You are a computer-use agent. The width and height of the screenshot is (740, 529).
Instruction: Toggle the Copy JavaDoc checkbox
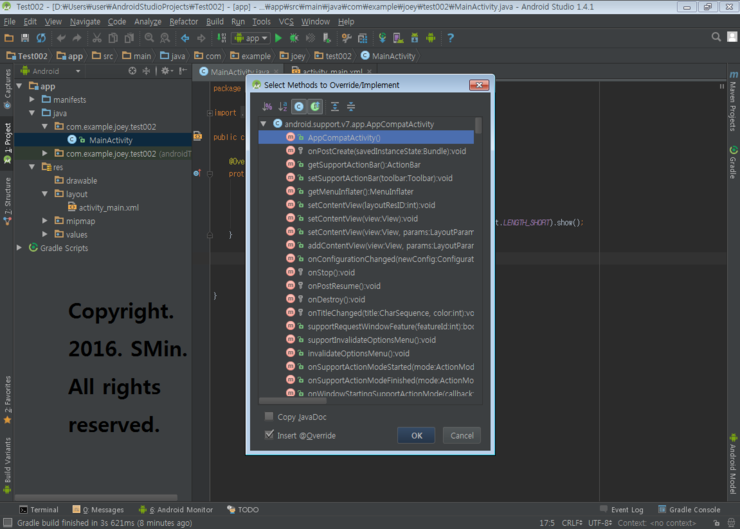click(269, 416)
